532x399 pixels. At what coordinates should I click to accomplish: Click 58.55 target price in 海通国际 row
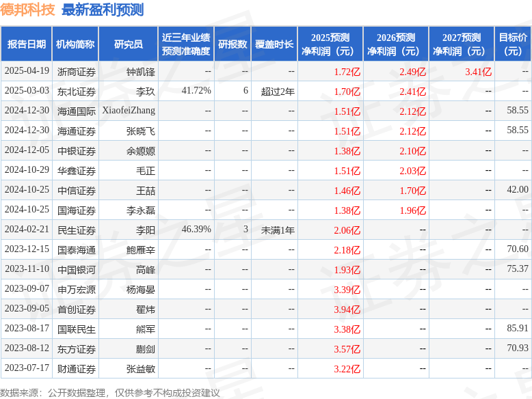point(518,110)
